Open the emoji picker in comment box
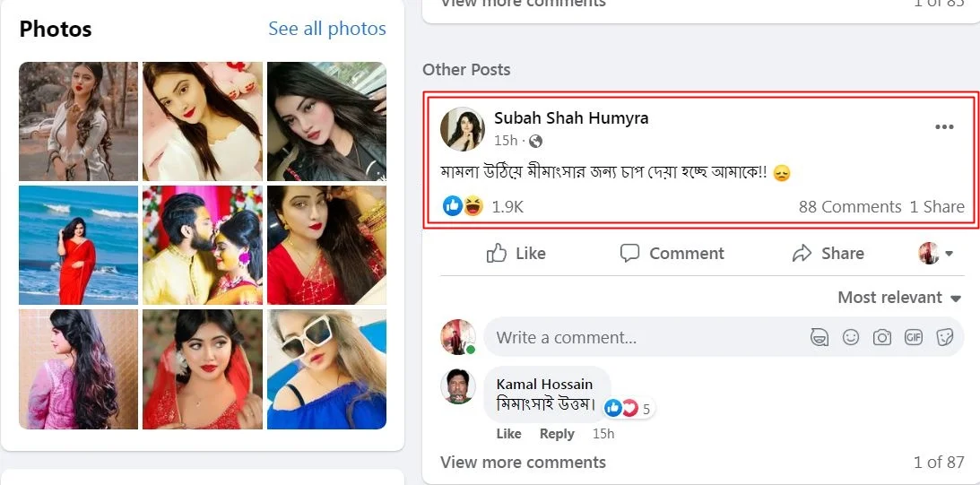Image resolution: width=980 pixels, height=485 pixels. click(851, 337)
